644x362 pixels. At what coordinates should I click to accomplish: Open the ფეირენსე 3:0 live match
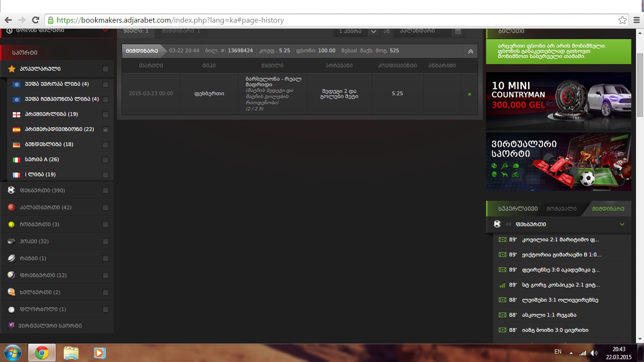point(562,270)
